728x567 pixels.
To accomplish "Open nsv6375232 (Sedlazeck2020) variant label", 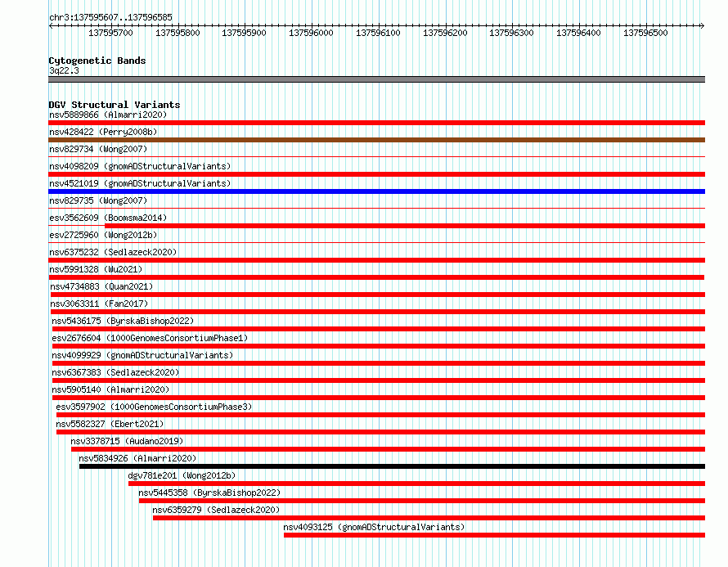I will (x=113, y=252).
